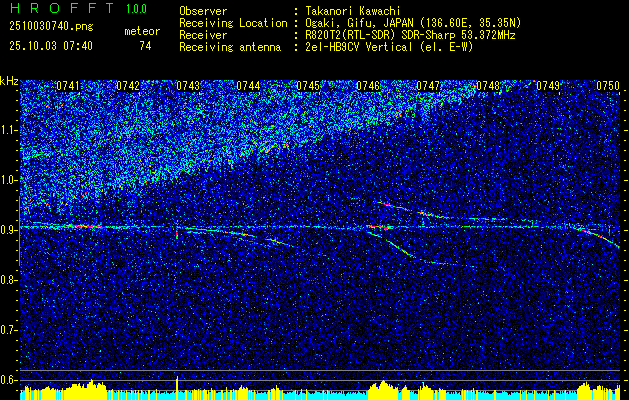The image size is (629, 400).
Task: Click time marker 0749
Action: point(548,86)
